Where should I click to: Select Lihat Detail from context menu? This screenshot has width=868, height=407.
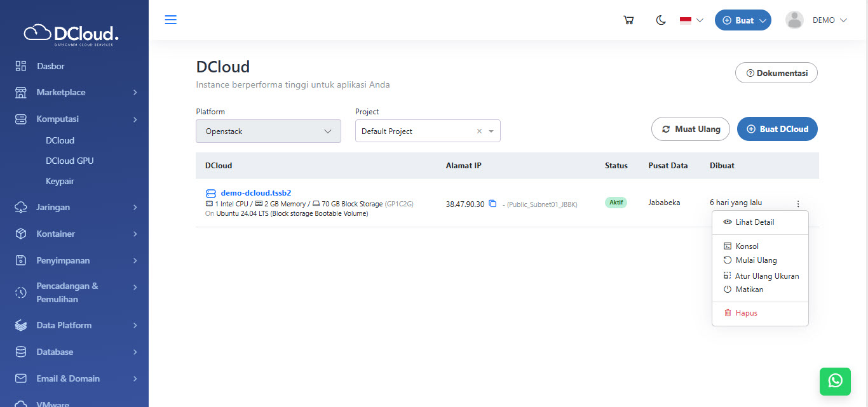(x=754, y=222)
